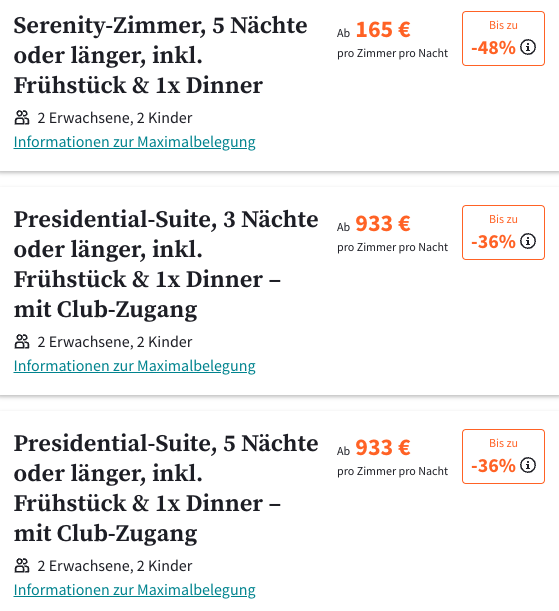This screenshot has height=611, width=559.
Task: Select the Presidential-Suite 3 Nächte offer title
Action: point(166,264)
